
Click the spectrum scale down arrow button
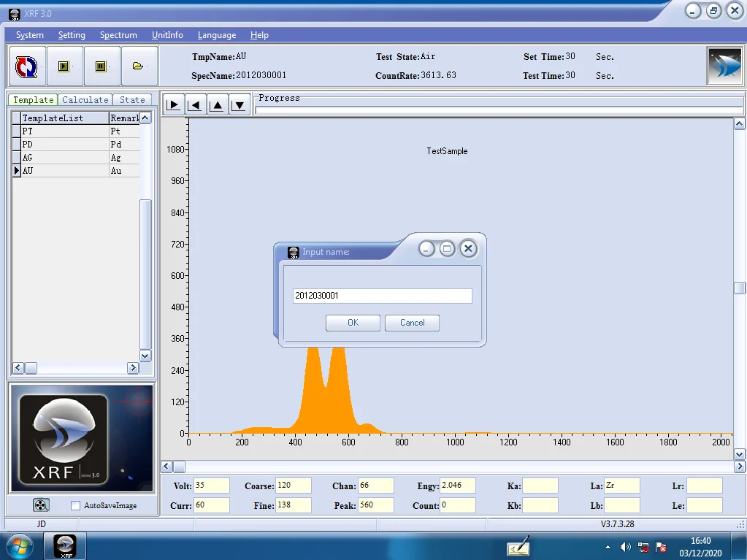coord(239,105)
